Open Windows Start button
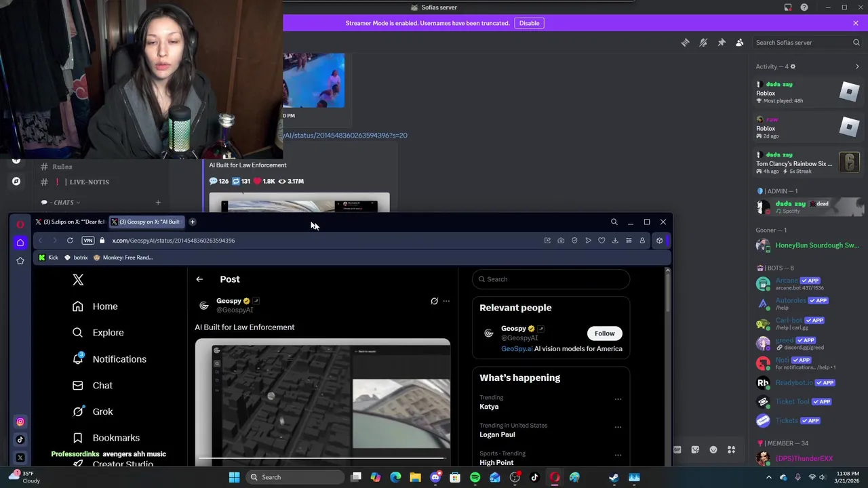Image resolution: width=868 pixels, height=488 pixels. point(234,477)
